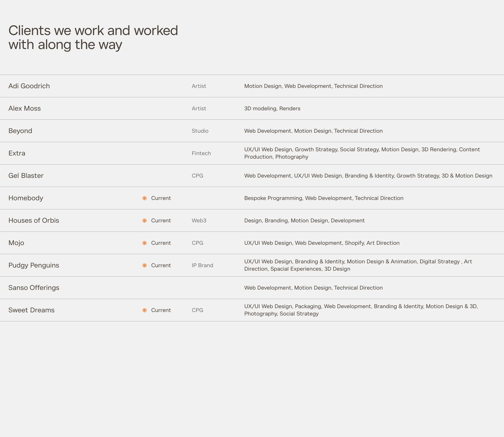This screenshot has height=437, width=504.
Task: Click the orange dot beside Houses of Orbis
Action: point(145,221)
